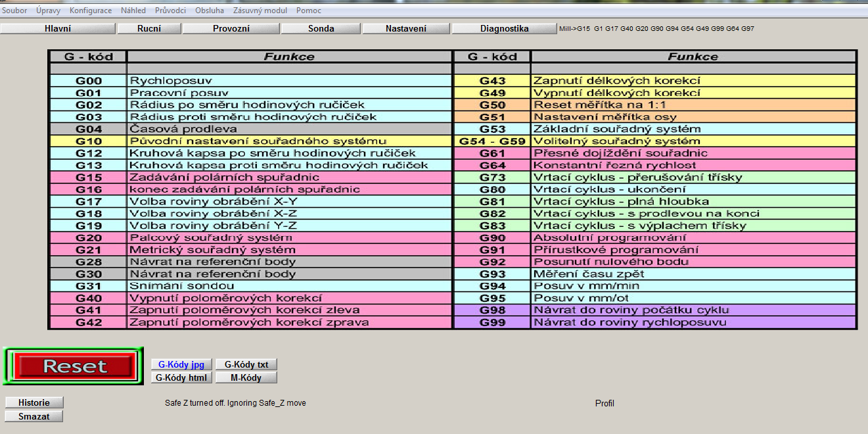This screenshot has width=868, height=434.
Task: Switch to the Provozní screen tab
Action: click(231, 29)
